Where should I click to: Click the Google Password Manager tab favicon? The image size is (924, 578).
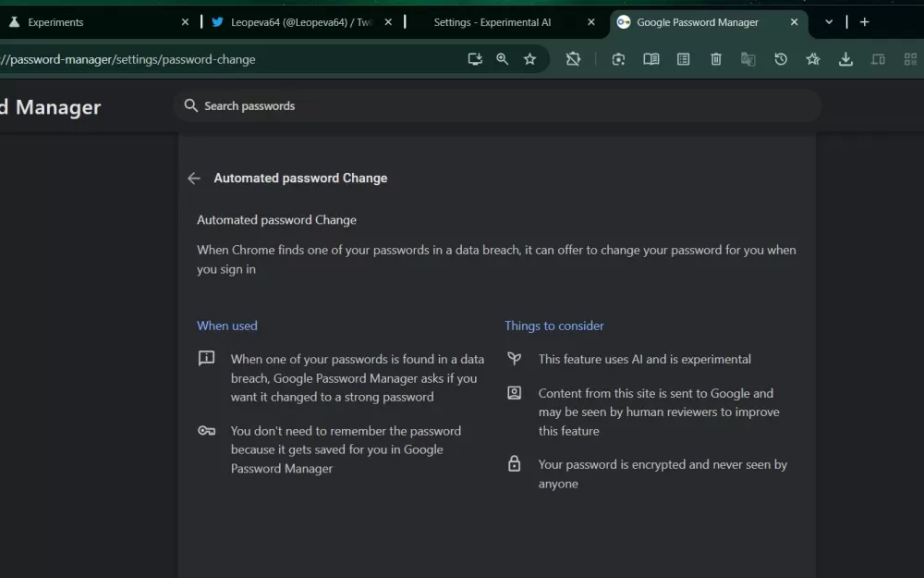624,22
